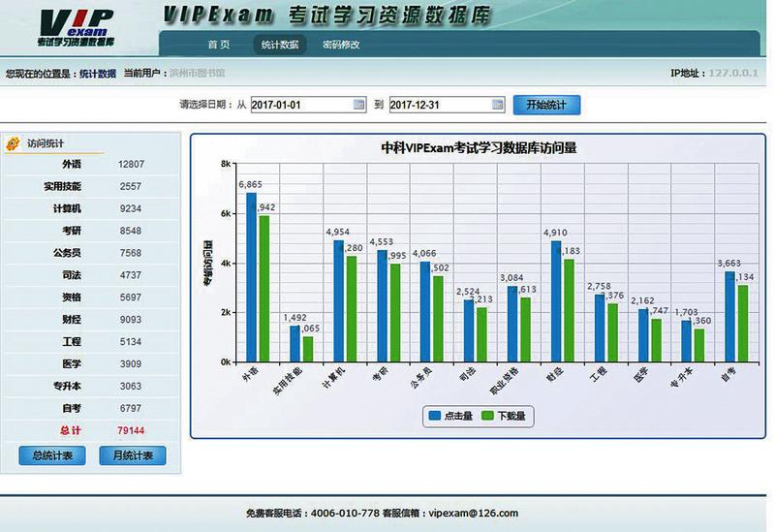Click the 外语 green download bar

pyautogui.click(x=264, y=289)
